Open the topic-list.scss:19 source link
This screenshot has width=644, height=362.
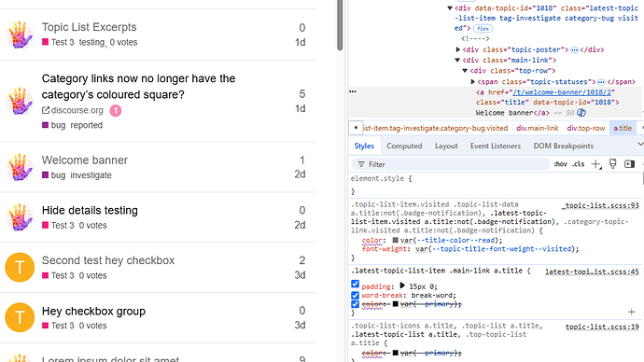602,327
